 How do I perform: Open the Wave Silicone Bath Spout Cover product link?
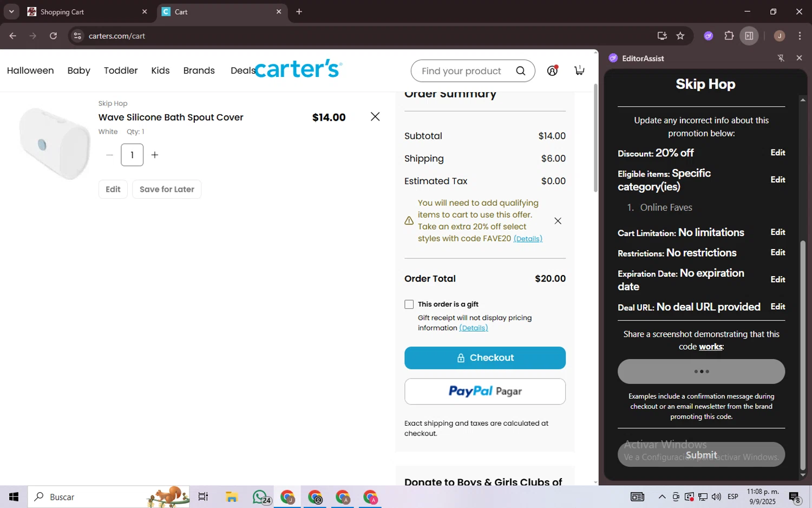click(171, 117)
